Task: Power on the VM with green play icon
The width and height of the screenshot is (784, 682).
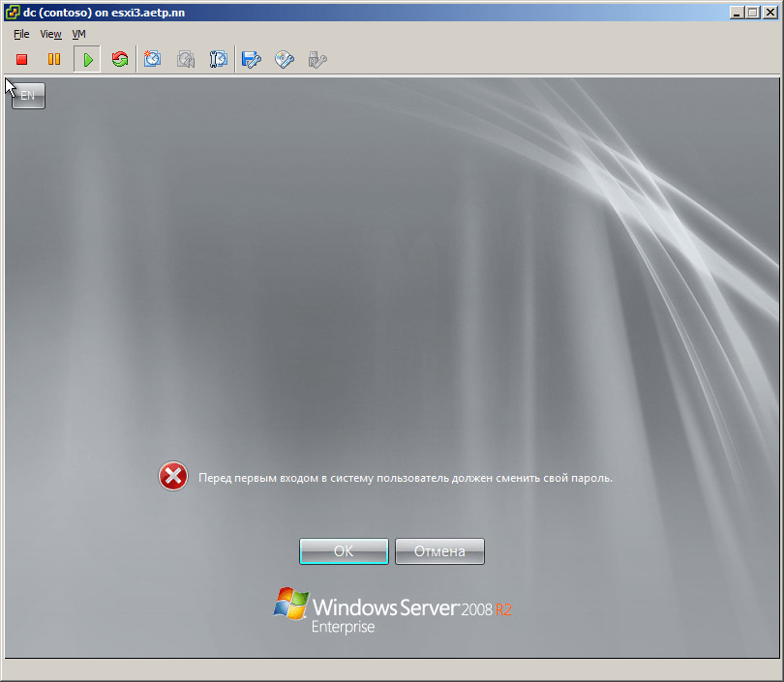Action: pos(87,59)
